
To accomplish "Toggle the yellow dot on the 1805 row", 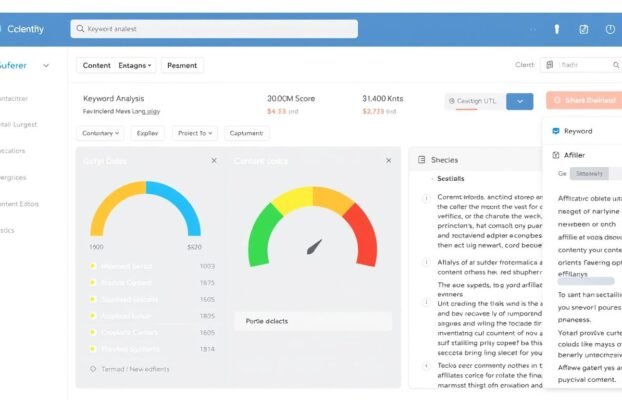I will tap(93, 316).
